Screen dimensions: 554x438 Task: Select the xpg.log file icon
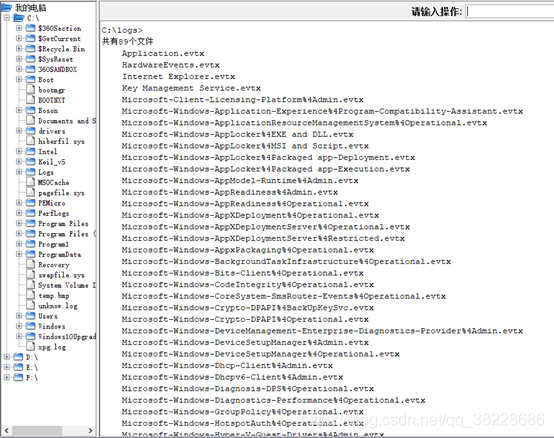click(31, 347)
